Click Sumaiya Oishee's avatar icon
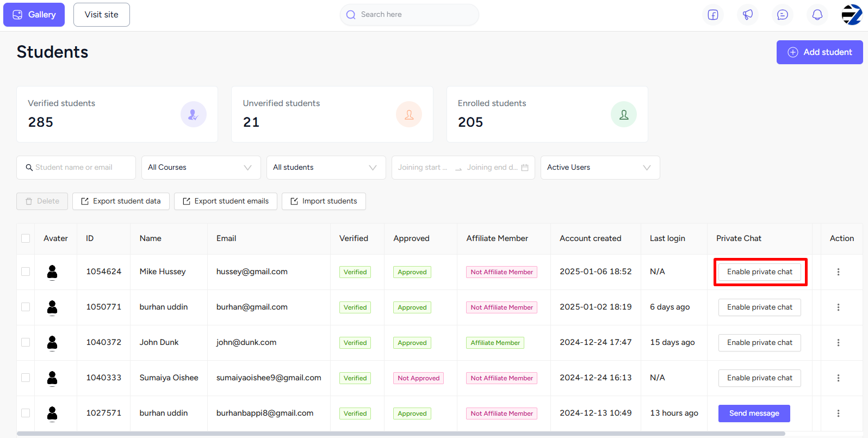868x438 pixels. point(52,378)
